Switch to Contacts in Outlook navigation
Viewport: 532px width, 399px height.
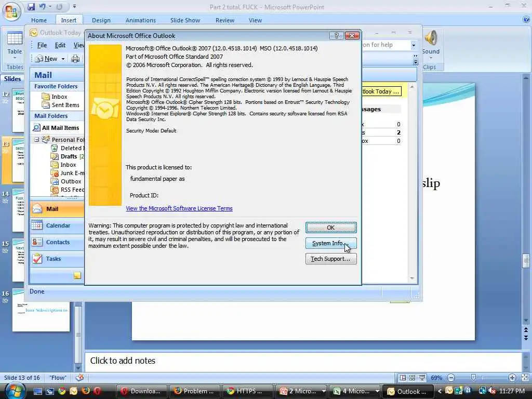(57, 242)
